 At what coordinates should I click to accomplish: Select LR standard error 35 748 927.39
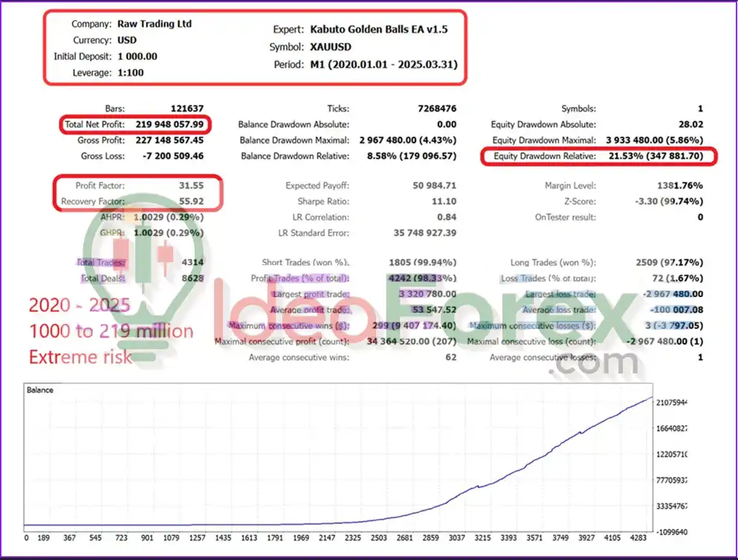tap(425, 232)
